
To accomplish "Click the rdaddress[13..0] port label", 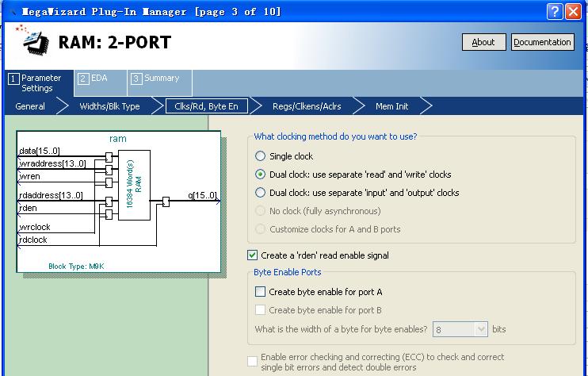I will click(x=51, y=195).
